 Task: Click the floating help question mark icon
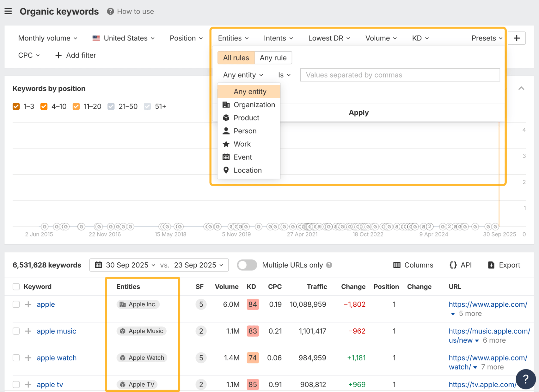click(525, 379)
